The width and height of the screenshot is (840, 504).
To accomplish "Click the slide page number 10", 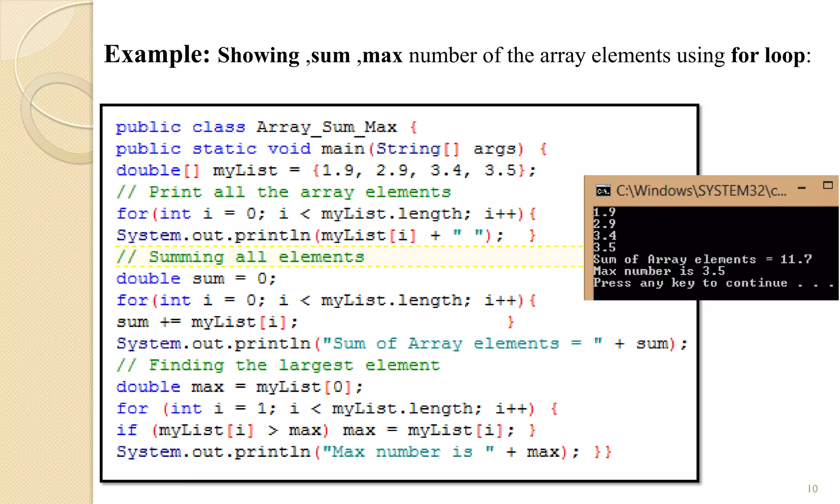I will (812, 489).
